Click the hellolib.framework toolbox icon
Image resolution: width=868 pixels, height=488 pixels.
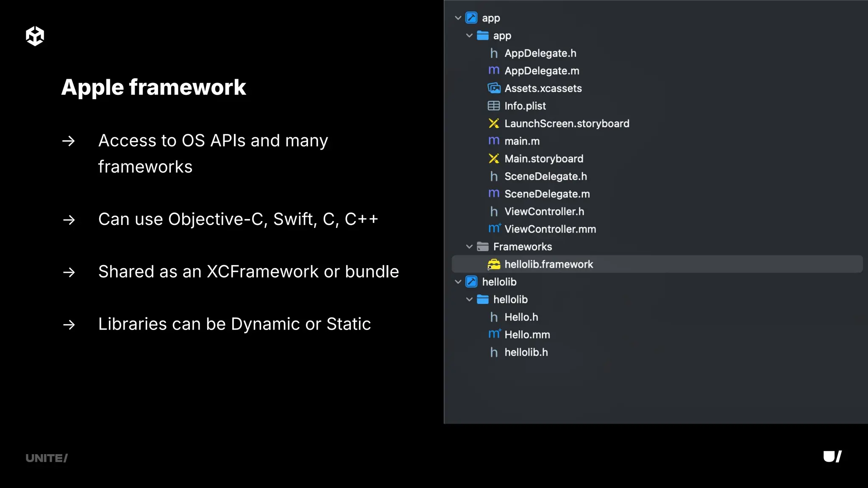tap(494, 264)
